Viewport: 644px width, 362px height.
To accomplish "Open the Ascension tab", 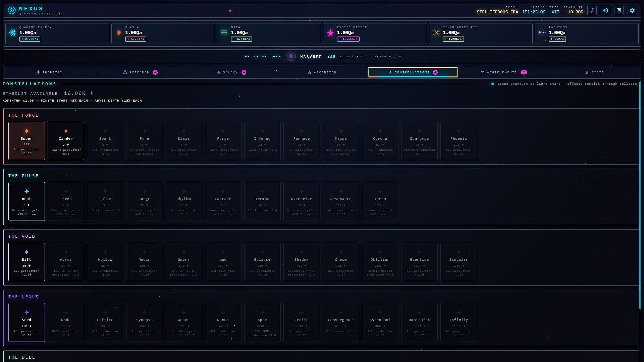I will point(322,72).
